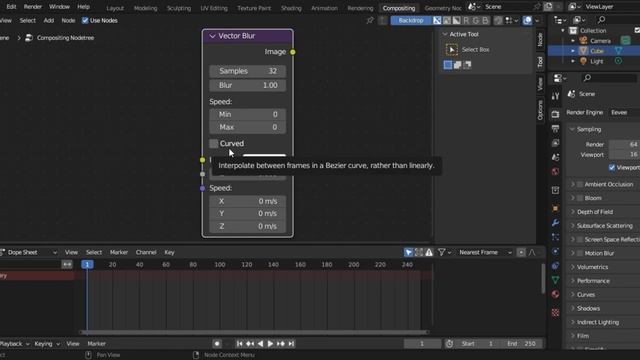Open the Nearest Frame snapping dropdown

(x=484, y=253)
